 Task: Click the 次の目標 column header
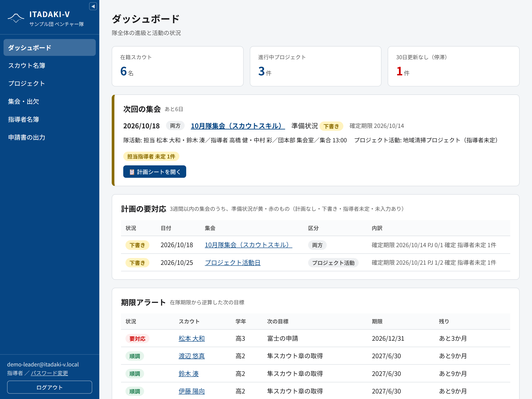tap(278, 321)
